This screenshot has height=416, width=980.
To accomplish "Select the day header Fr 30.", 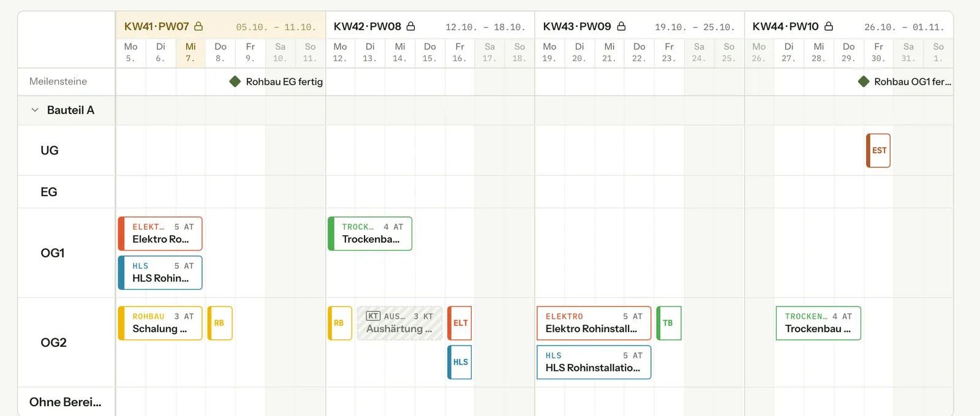I will (878, 53).
